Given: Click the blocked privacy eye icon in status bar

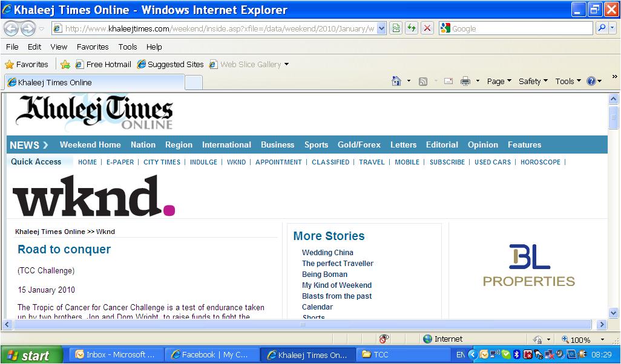Looking at the screenshot, I should pyautogui.click(x=384, y=339).
